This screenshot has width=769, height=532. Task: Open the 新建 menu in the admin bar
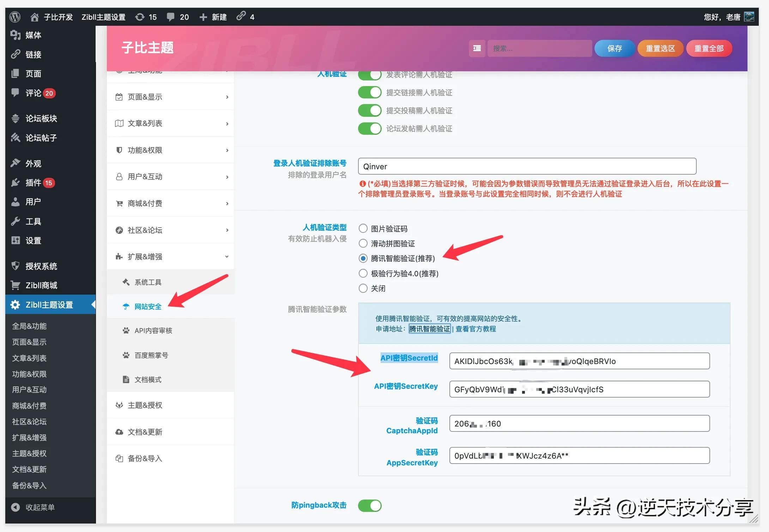pos(213,17)
